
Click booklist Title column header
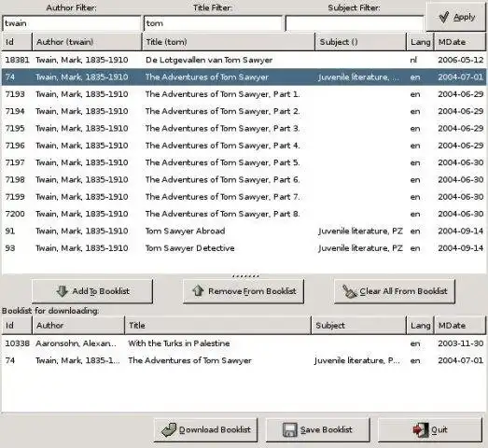(x=217, y=326)
